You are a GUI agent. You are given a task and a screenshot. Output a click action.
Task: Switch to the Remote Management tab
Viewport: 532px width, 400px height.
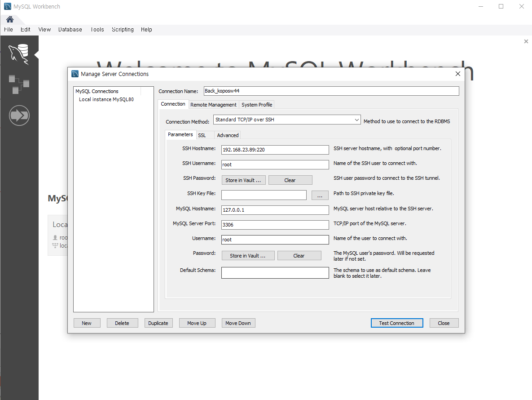213,105
